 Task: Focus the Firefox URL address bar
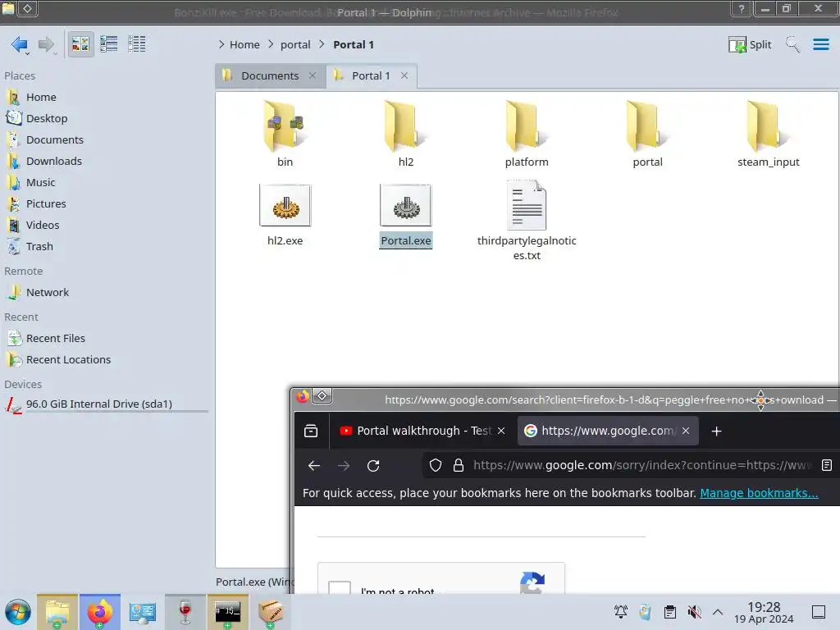click(641, 466)
